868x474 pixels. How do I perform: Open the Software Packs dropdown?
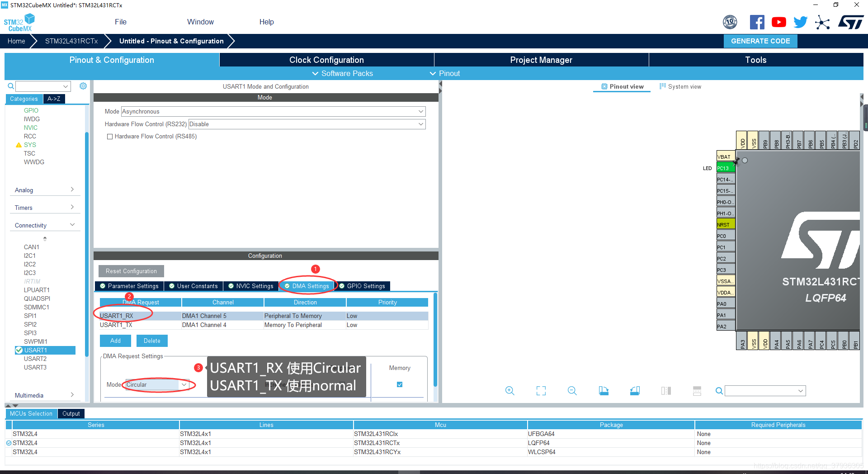tap(342, 73)
